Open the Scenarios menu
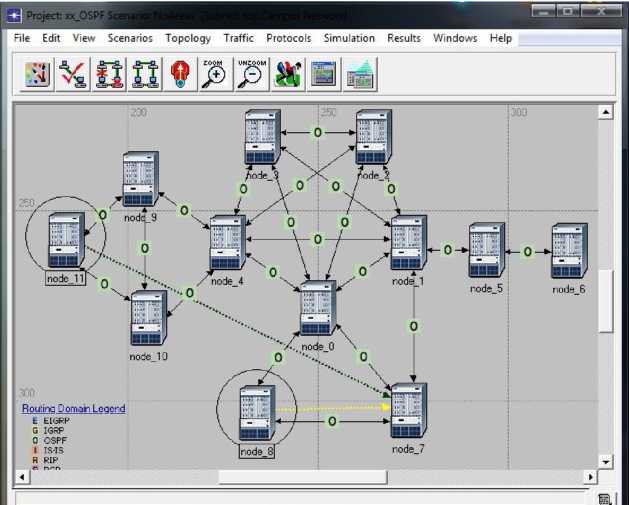The width and height of the screenshot is (629, 505). coord(130,38)
